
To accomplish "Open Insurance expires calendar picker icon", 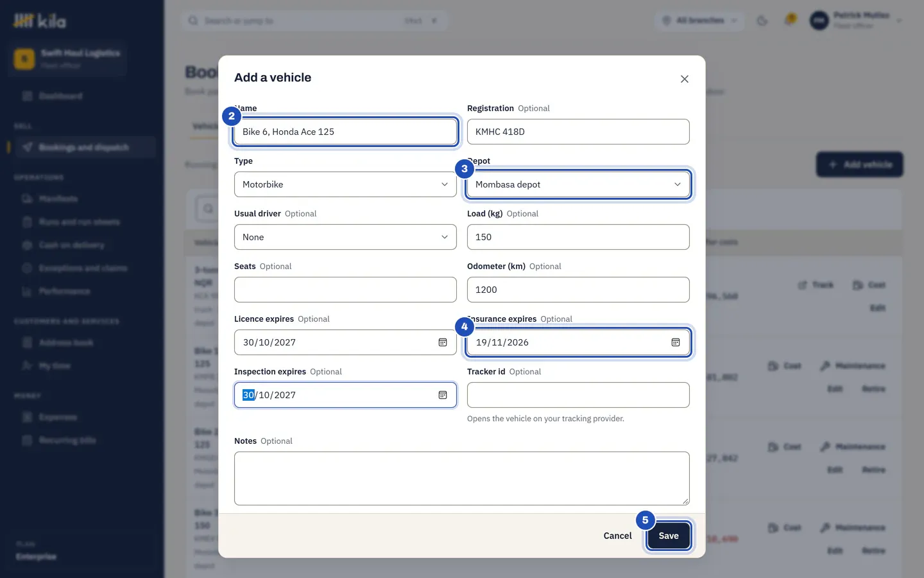I will [x=676, y=342].
